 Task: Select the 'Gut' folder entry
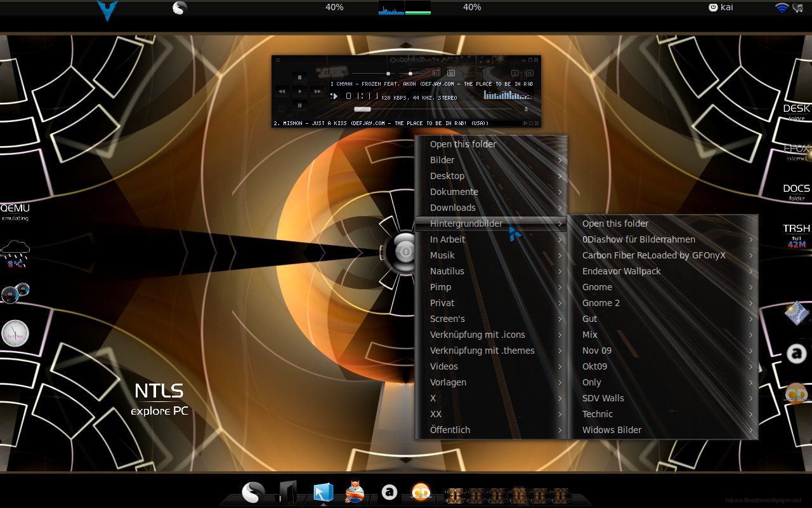coord(663,319)
